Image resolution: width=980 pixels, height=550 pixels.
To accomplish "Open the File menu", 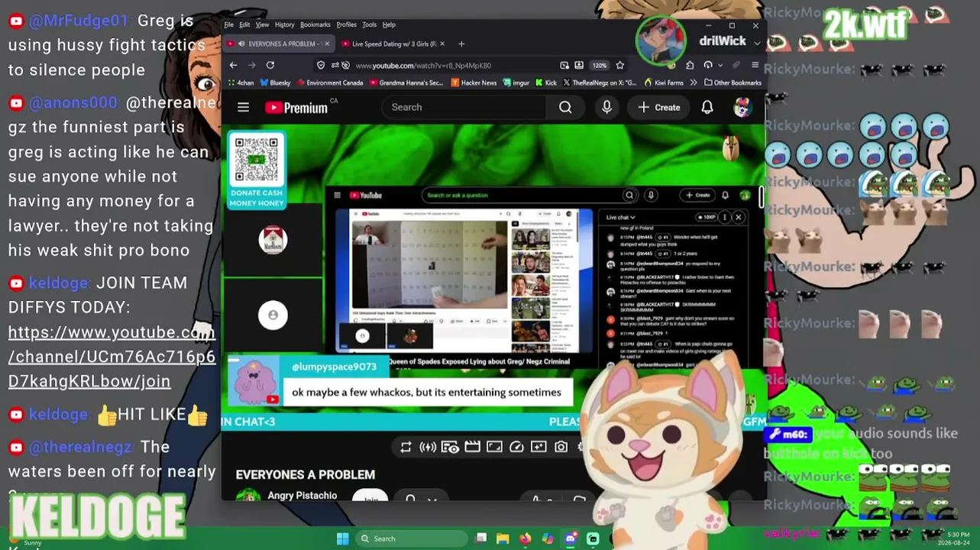I will point(228,24).
